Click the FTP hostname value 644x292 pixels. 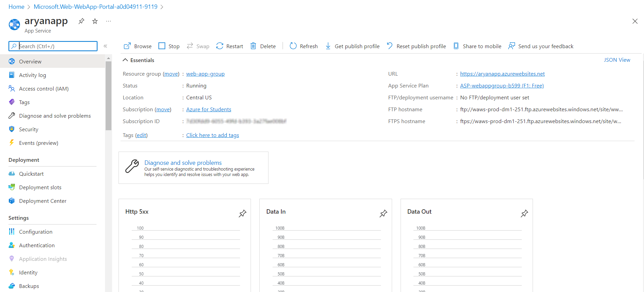pyautogui.click(x=541, y=110)
